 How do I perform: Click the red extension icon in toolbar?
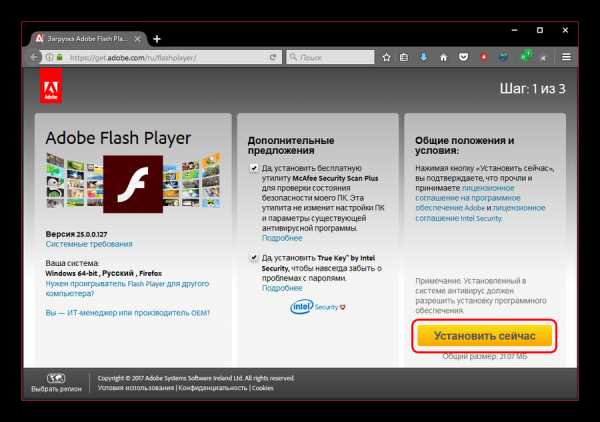pos(484,57)
